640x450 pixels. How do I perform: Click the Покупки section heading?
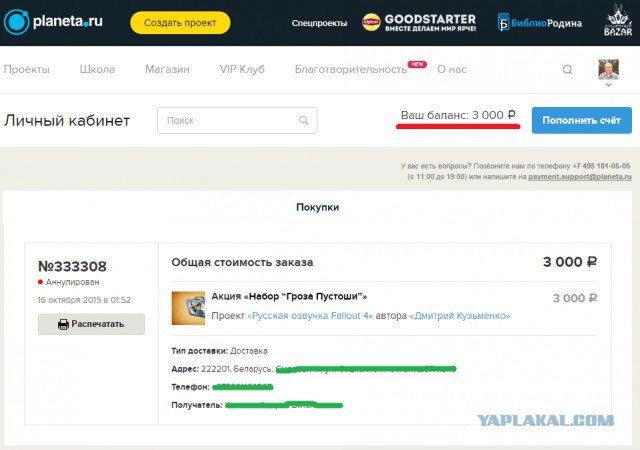tap(318, 207)
